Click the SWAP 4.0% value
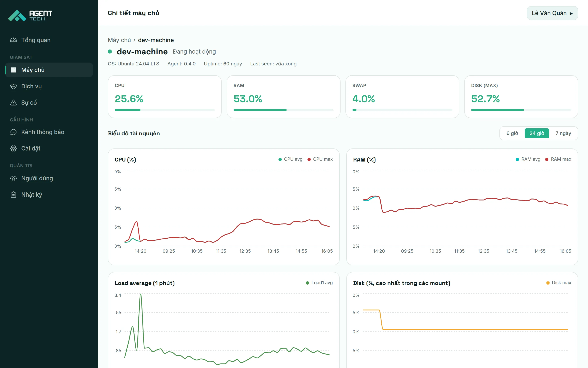The width and height of the screenshot is (588, 368). point(363,99)
